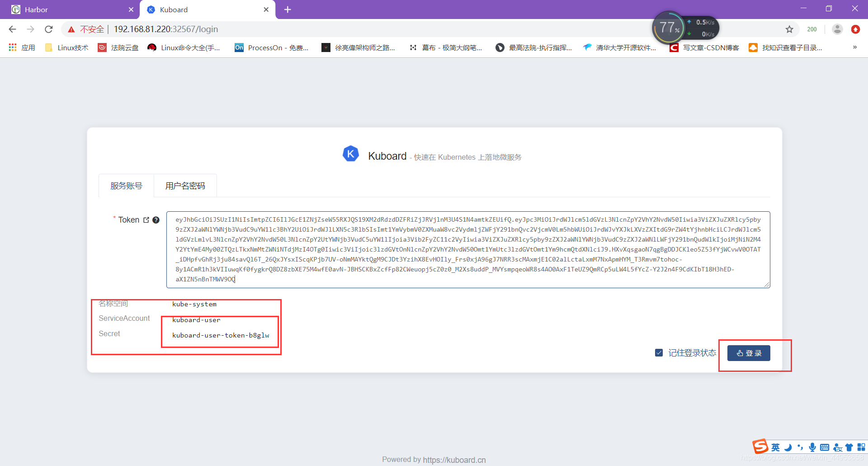The image size is (868, 466).
Task: Click inside the Token text area
Action: [x=468, y=249]
